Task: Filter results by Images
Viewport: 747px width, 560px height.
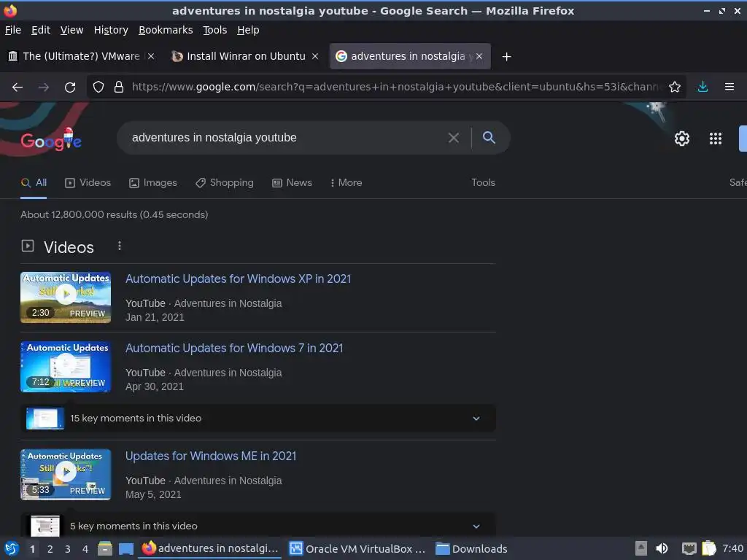Action: click(153, 183)
